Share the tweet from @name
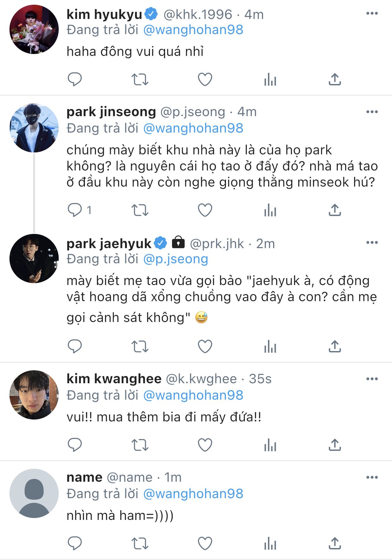 (335, 544)
